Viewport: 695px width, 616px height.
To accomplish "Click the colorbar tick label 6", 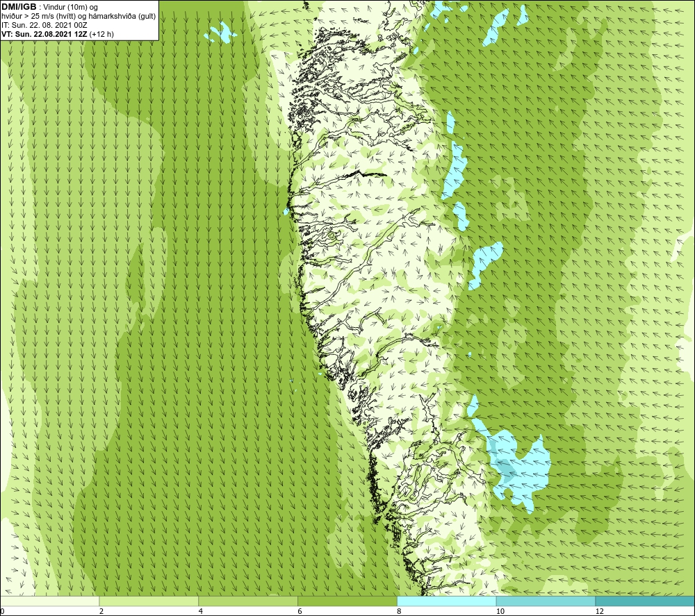I will click(300, 612).
